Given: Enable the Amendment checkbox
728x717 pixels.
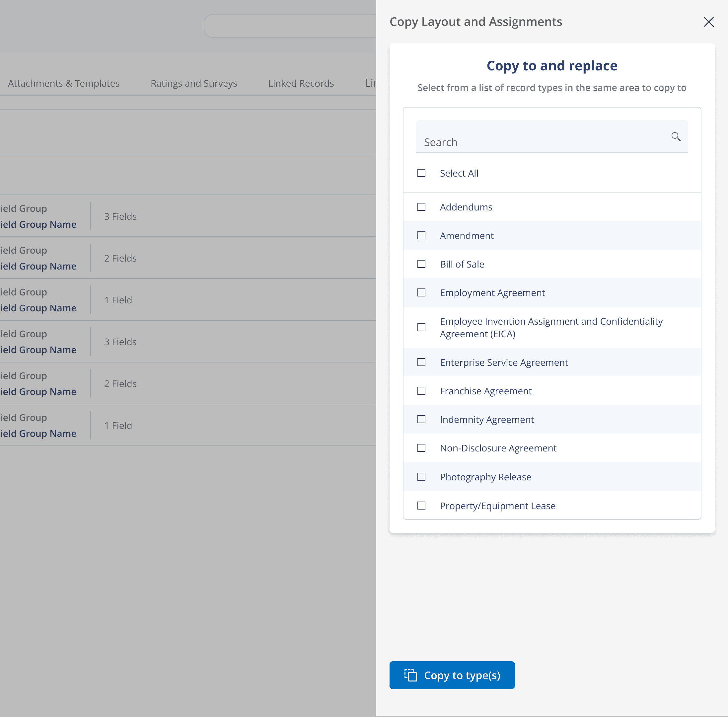Looking at the screenshot, I should (421, 236).
